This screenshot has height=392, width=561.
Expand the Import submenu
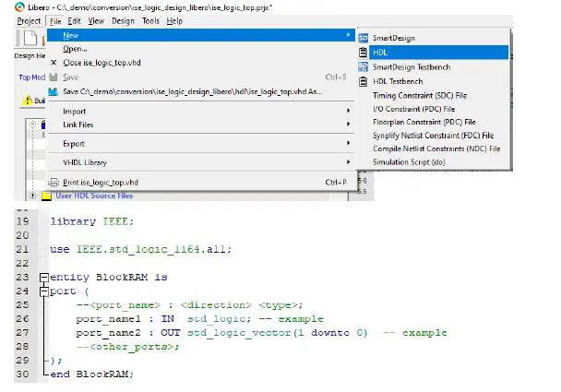tap(201, 112)
